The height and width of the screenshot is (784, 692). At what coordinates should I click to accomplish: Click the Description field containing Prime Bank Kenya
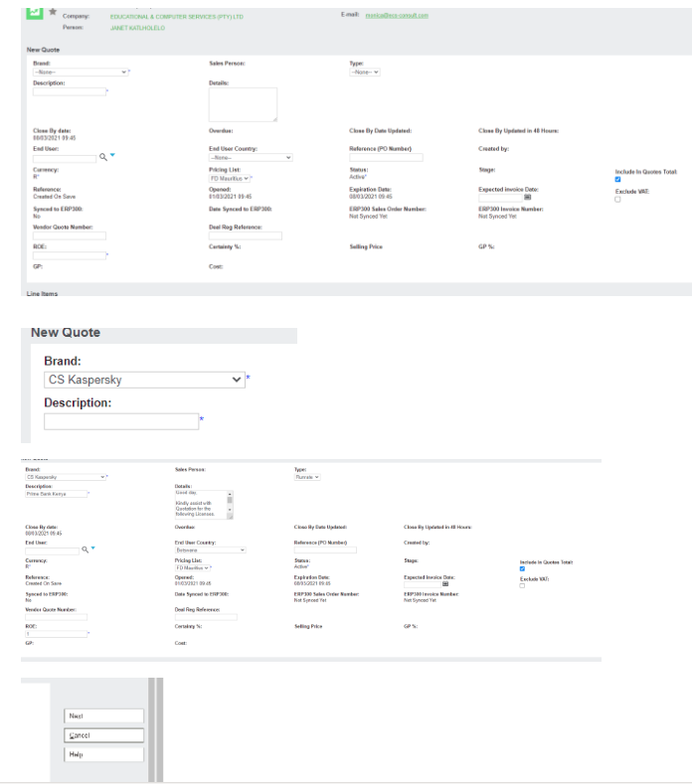(57, 493)
